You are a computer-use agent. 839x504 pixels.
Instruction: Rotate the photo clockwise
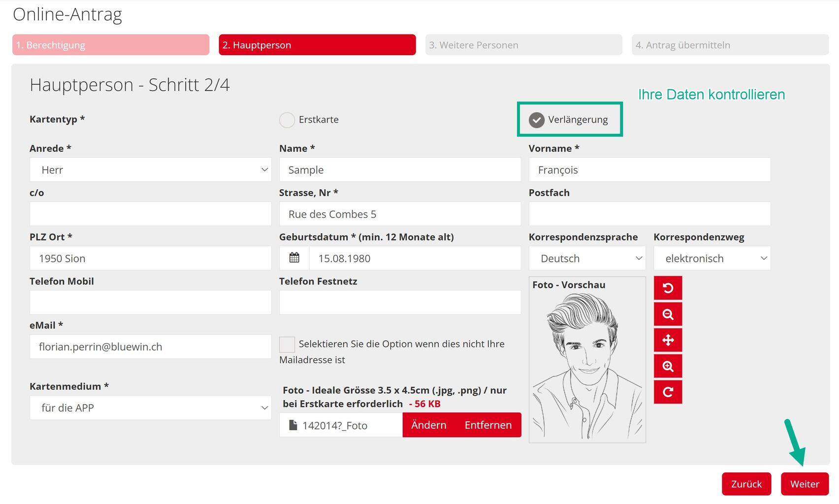point(668,392)
